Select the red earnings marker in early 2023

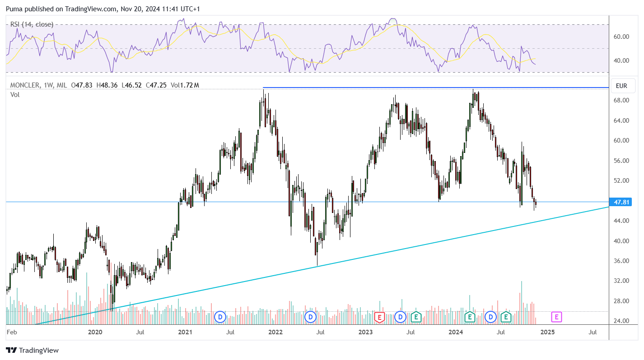tap(379, 317)
